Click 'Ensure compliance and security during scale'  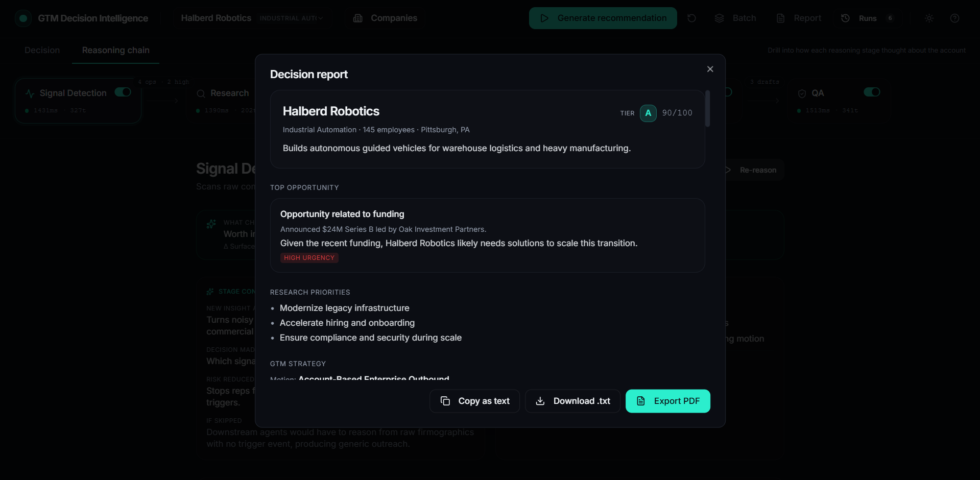pos(371,338)
